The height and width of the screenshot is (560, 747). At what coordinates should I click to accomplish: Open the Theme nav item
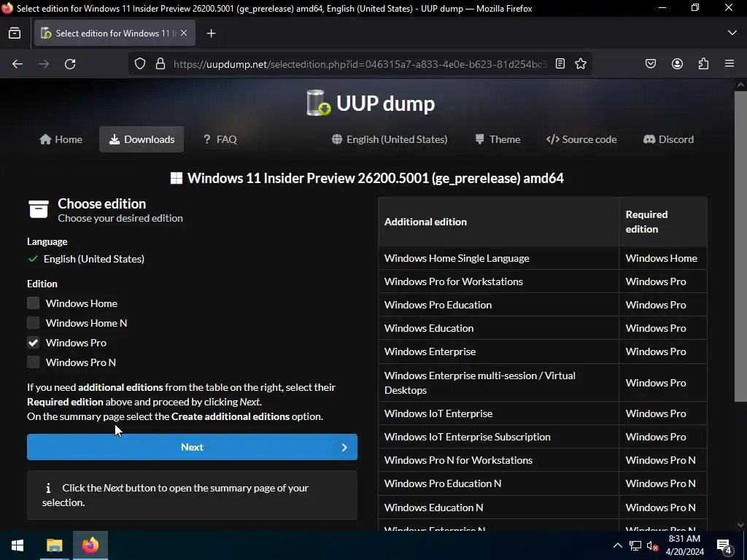pos(498,139)
